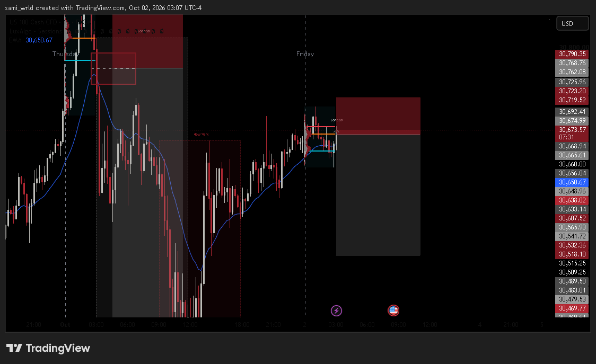Click the 30,768.76 price label
The image size is (596, 364).
pyautogui.click(x=572, y=63)
